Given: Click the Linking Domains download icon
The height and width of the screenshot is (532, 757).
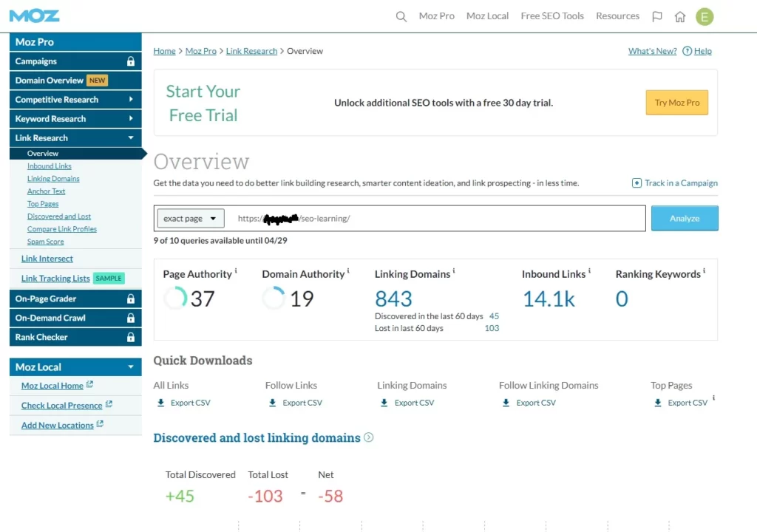Looking at the screenshot, I should pyautogui.click(x=384, y=403).
